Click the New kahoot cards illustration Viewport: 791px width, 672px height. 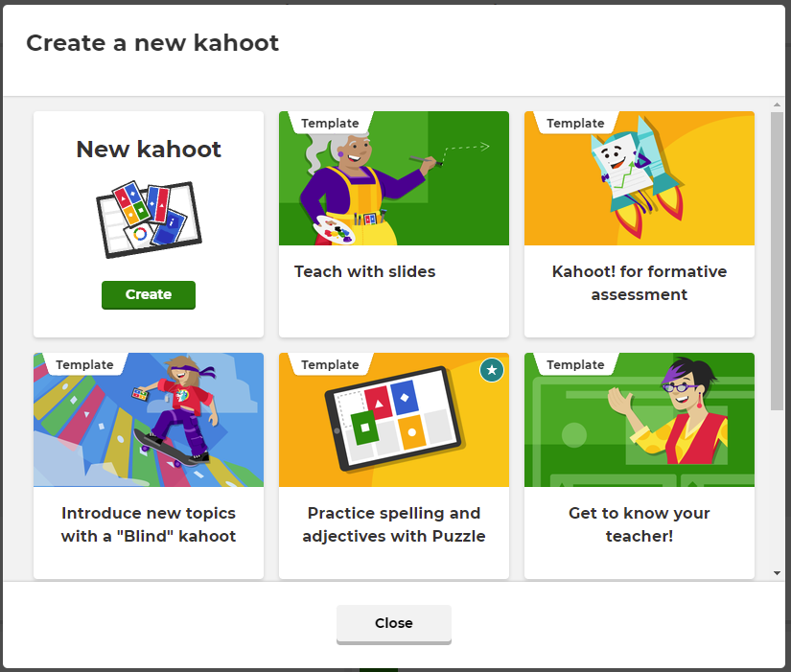pos(149,220)
